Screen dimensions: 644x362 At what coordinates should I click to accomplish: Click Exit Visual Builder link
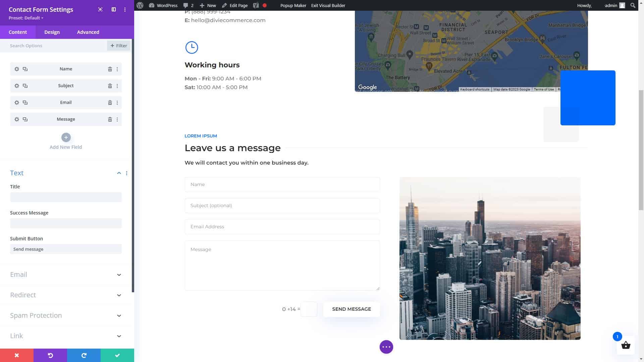(328, 5)
